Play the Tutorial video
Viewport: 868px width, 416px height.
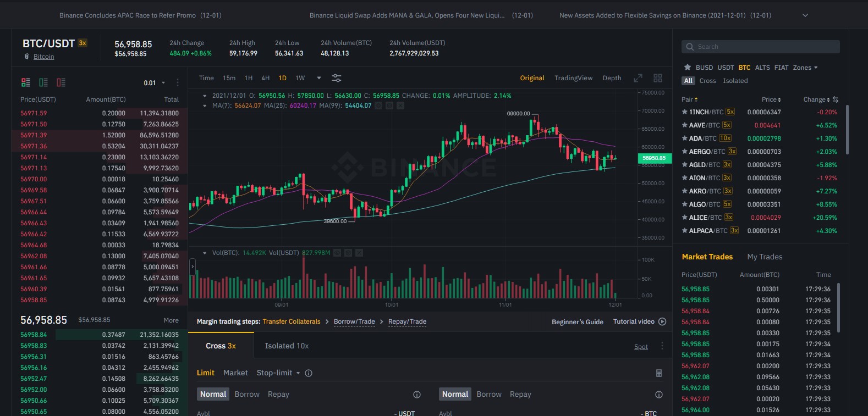click(x=662, y=321)
